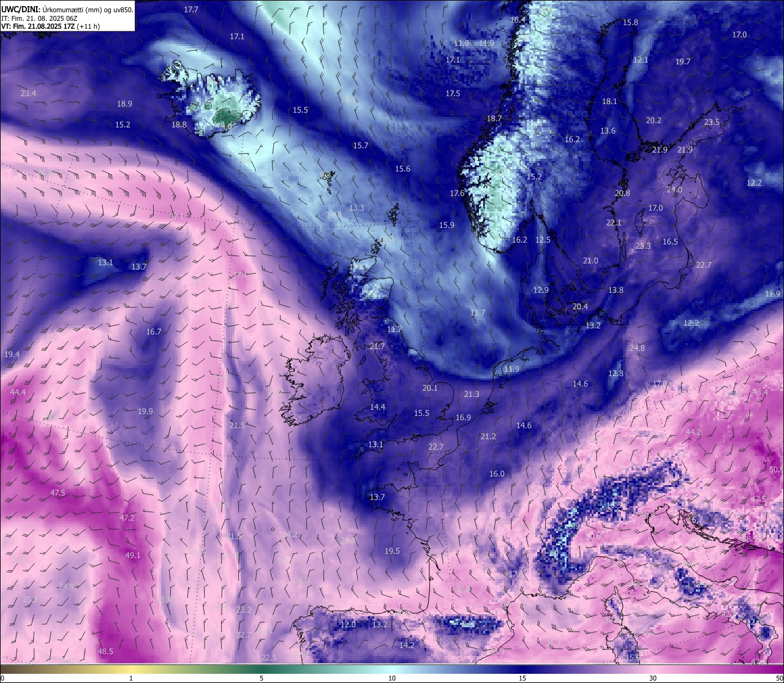Click the 12.5 value in the Kattegat
Screen dimensions: 784x683
(x=543, y=240)
